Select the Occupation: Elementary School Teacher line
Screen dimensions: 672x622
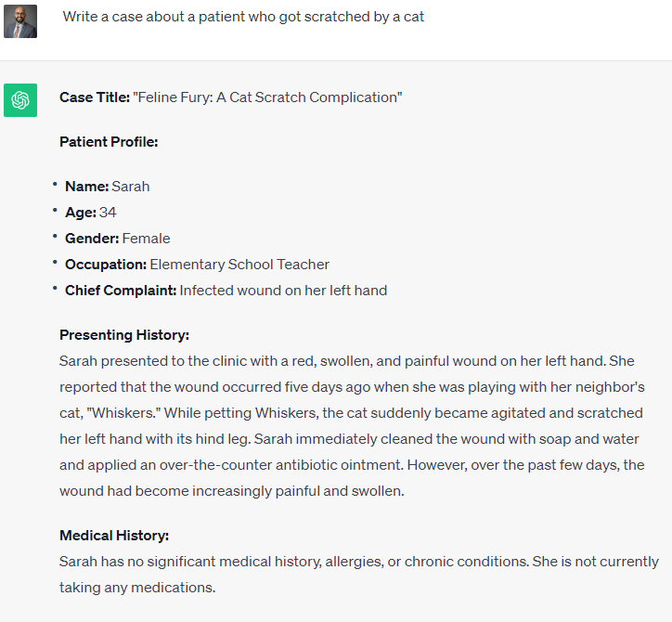(x=197, y=265)
